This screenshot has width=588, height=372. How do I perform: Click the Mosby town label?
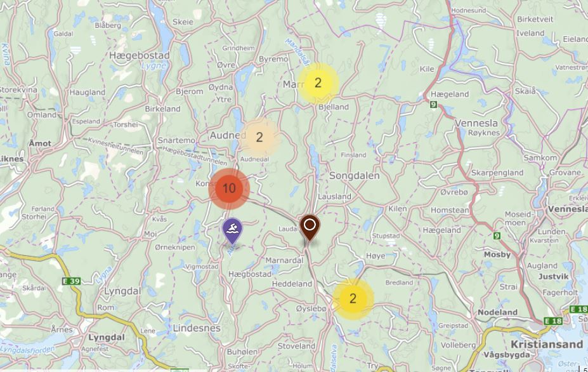497,255
